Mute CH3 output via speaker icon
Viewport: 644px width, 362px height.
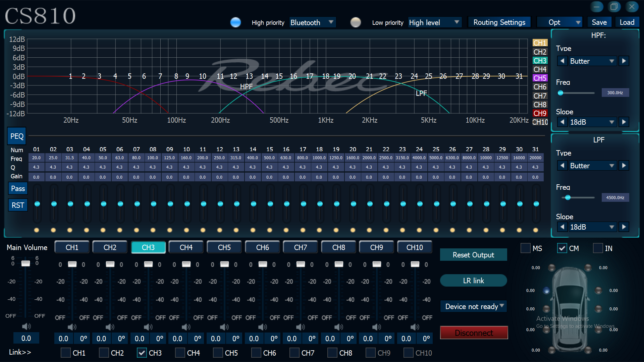coord(148,327)
